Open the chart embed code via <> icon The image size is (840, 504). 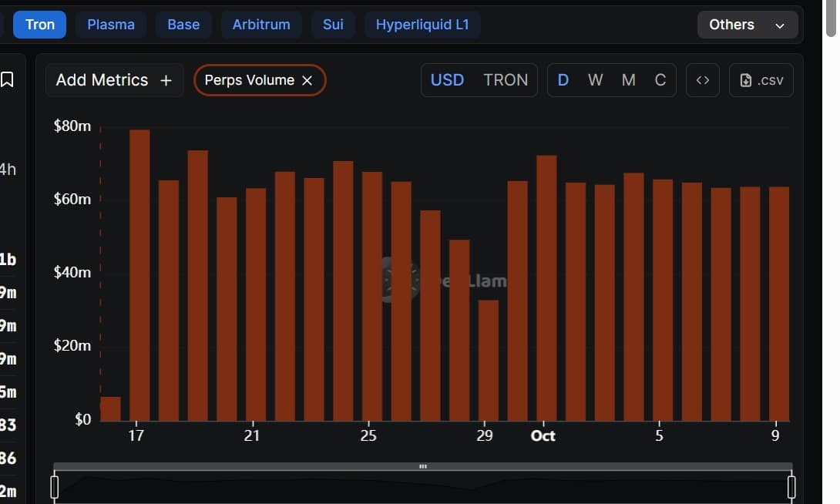702,79
